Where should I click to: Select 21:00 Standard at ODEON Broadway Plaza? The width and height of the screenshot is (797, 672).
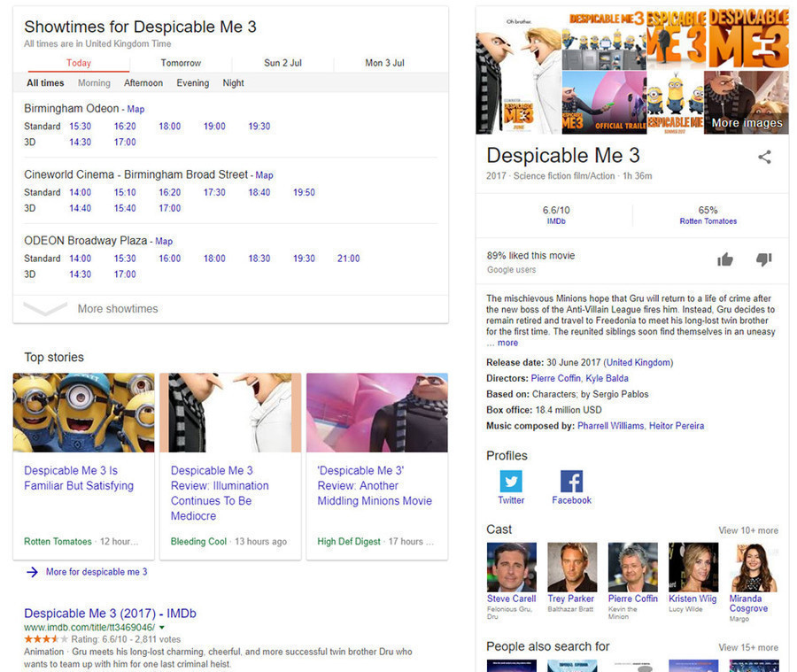[349, 259]
